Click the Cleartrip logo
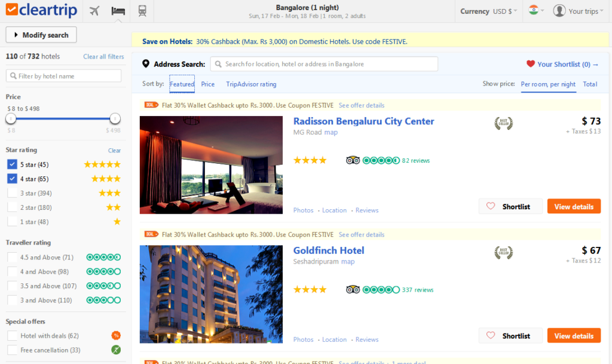 tap(41, 10)
